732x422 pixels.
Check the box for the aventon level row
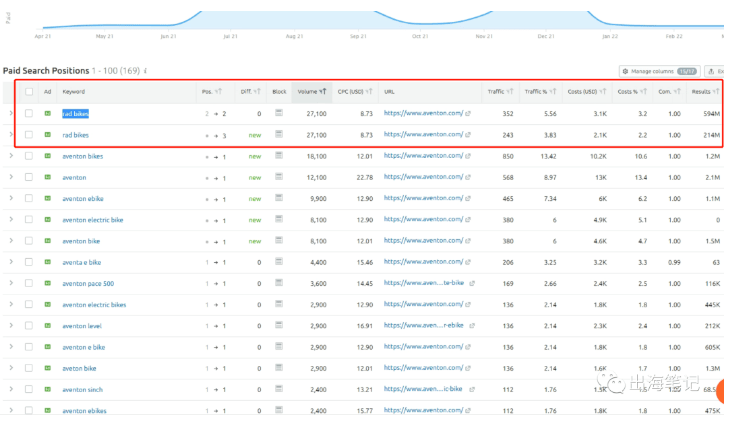click(29, 326)
